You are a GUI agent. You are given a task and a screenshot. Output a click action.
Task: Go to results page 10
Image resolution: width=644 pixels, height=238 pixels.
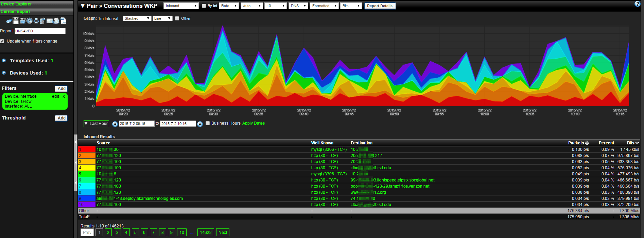[182, 233]
